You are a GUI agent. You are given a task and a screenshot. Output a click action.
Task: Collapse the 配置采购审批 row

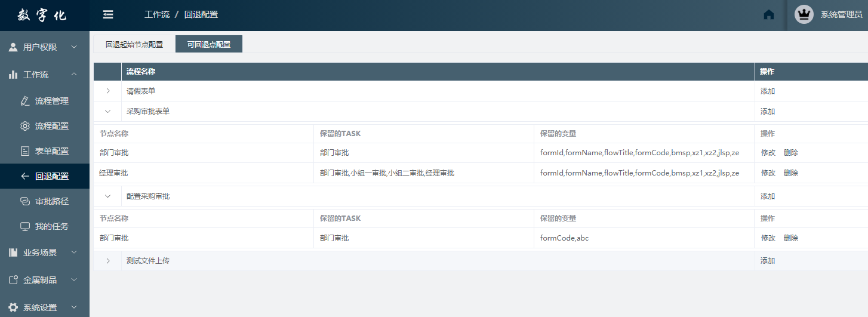108,196
